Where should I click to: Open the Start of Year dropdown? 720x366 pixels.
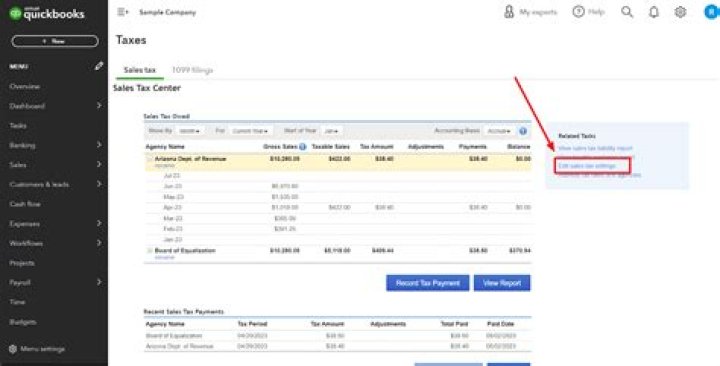[331, 131]
